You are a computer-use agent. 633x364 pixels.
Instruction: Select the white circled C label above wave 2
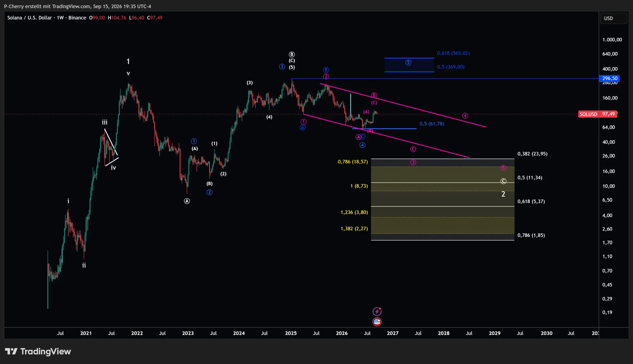pos(503,181)
